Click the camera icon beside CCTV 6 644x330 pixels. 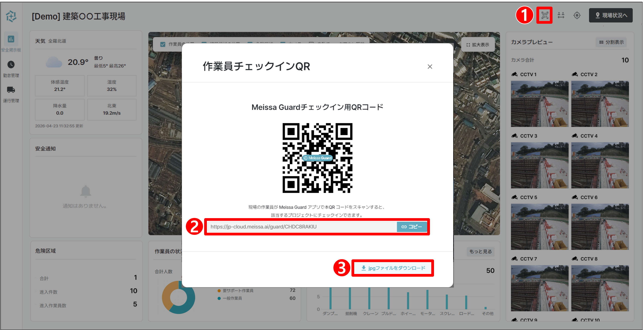[x=575, y=197]
